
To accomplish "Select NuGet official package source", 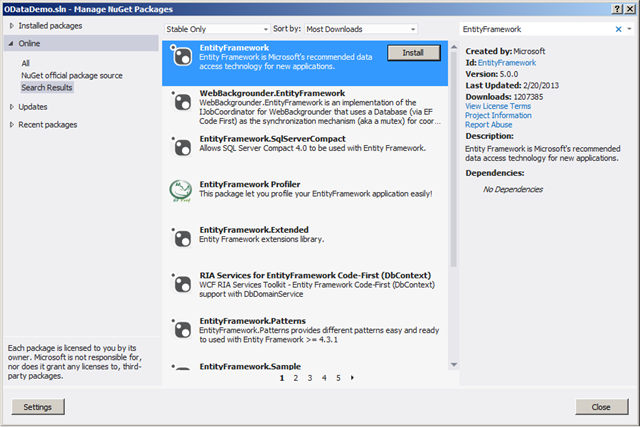I will pos(72,76).
